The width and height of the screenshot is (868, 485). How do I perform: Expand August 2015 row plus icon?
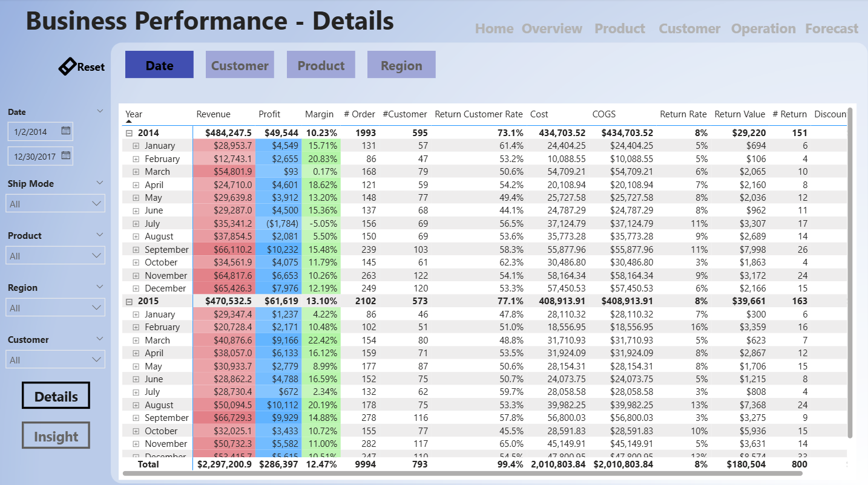pos(136,405)
